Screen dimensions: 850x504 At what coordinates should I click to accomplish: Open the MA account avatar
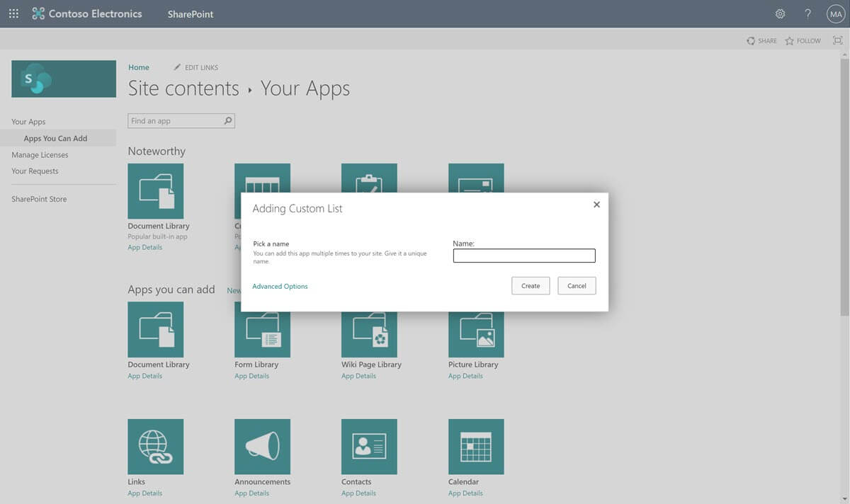(x=836, y=13)
